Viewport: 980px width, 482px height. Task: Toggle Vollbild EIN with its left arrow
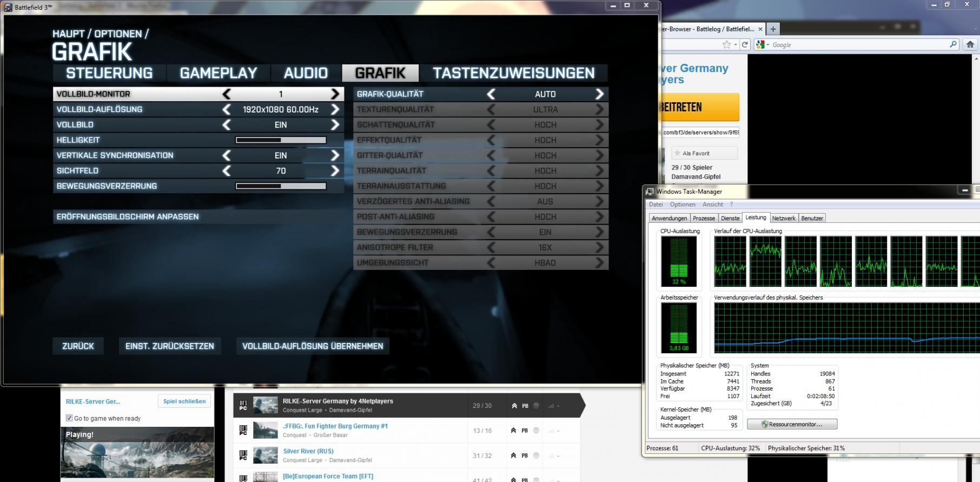click(x=227, y=125)
